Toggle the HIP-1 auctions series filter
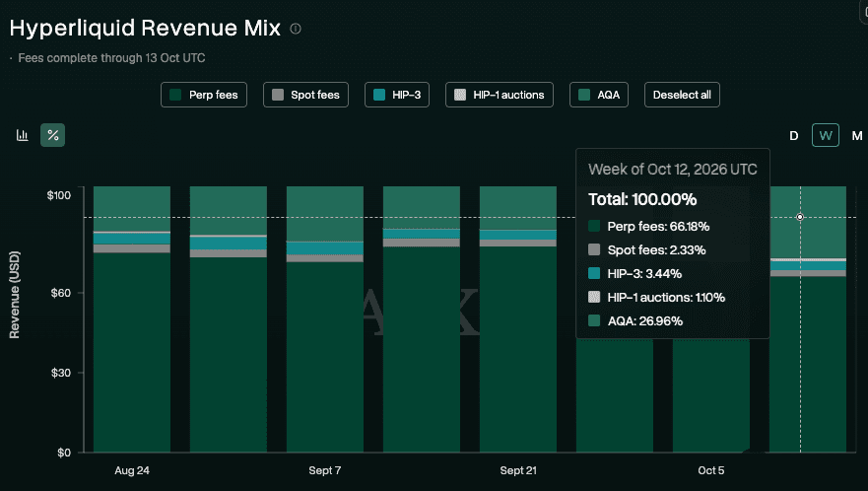Viewport: 868px width, 491px height. (500, 95)
